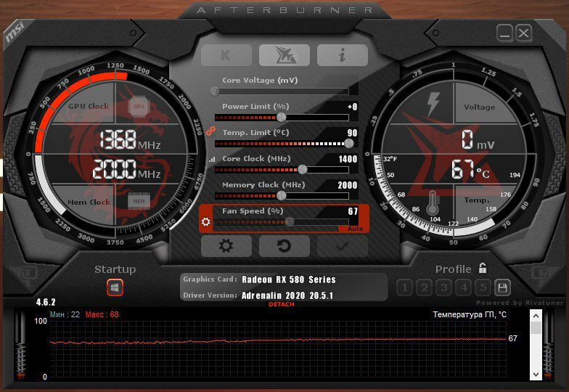Viewport: 569px width, 392px height.
Task: Toggle link icon beside Temp. Limit
Action: (x=210, y=131)
